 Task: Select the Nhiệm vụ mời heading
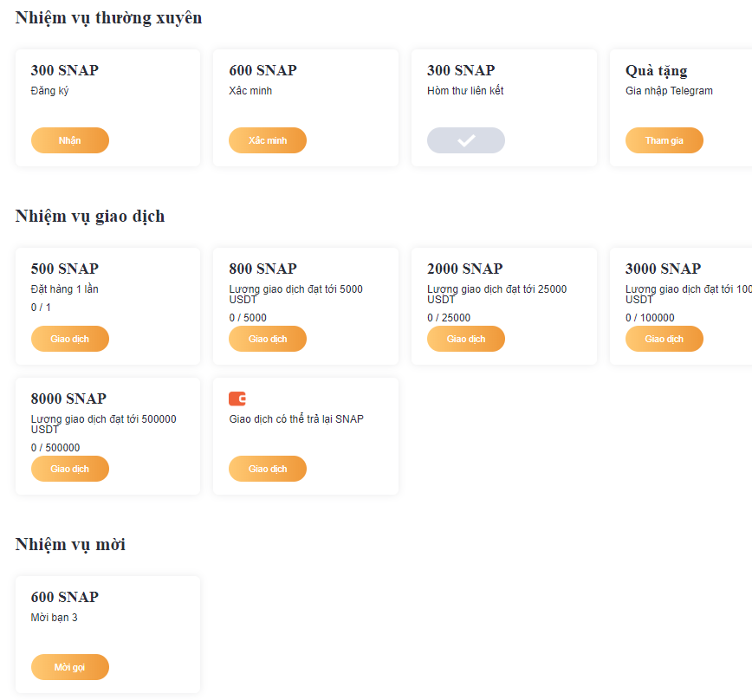tap(70, 544)
